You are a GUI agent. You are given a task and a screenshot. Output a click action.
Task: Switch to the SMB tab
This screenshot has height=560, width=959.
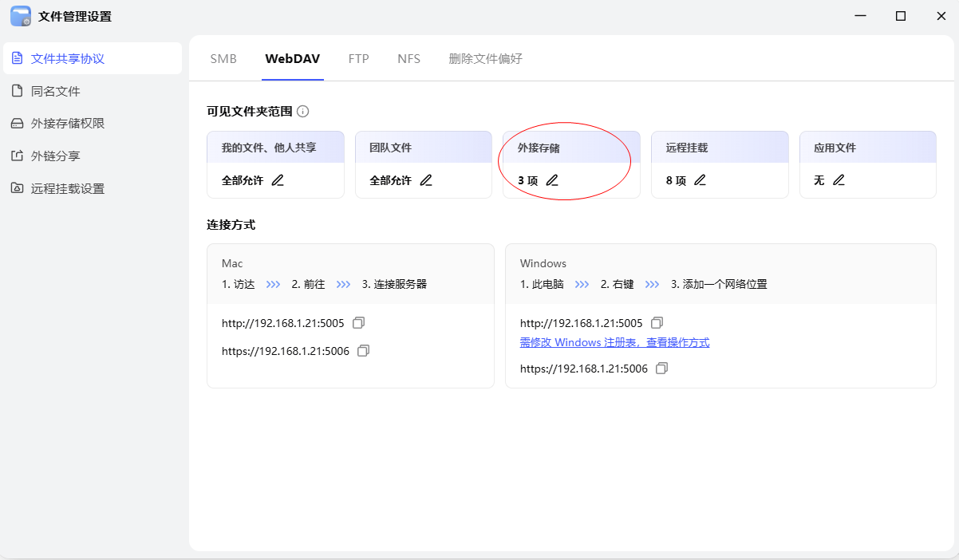pos(223,58)
